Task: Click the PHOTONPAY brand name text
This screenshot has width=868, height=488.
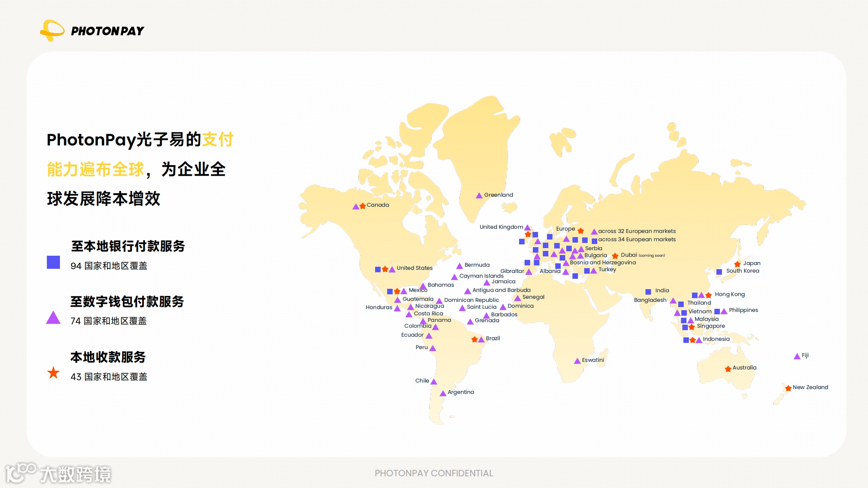Action: pos(107,31)
